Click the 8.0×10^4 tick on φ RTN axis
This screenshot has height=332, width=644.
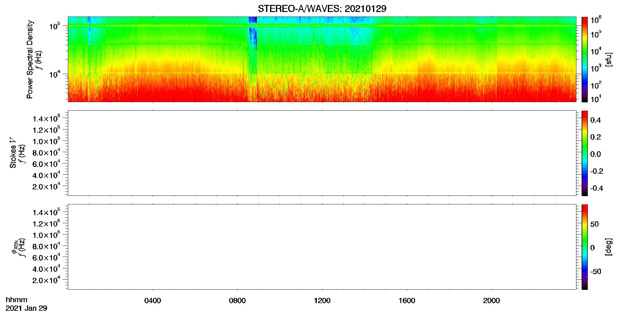point(46,246)
